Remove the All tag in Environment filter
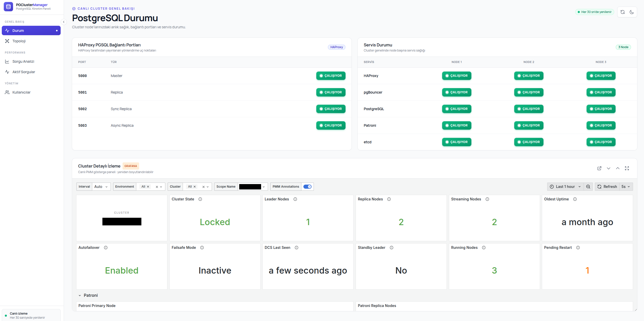644x321 pixels. 148,187
